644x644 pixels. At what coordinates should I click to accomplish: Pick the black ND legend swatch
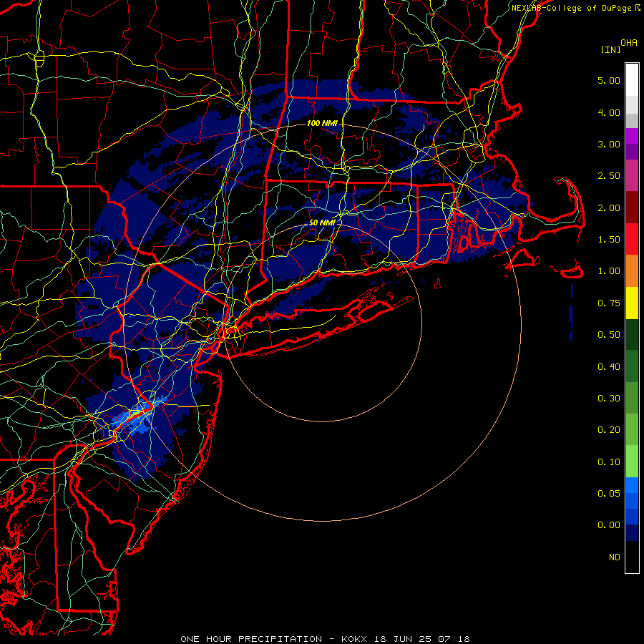coord(632,557)
